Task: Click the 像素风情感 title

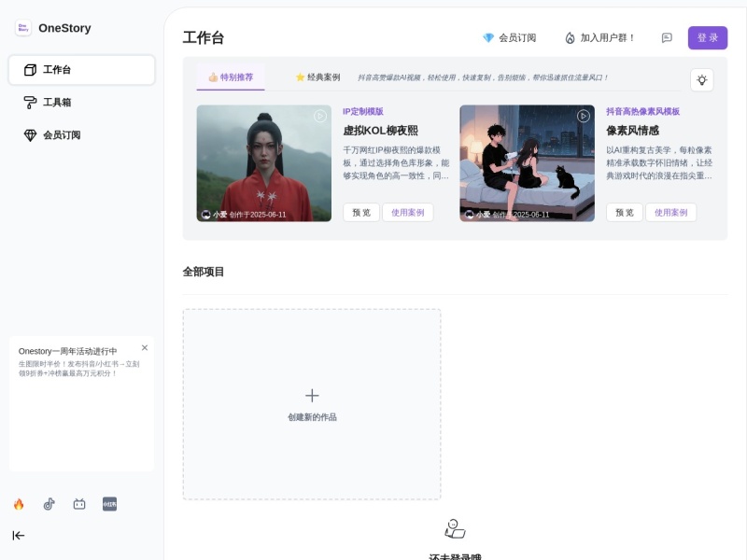Action: (x=632, y=131)
